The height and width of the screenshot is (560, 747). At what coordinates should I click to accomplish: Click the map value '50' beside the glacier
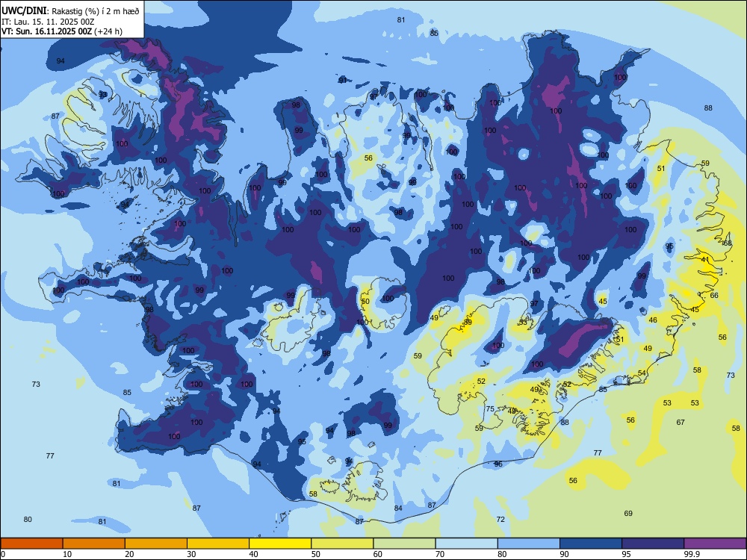coord(365,301)
